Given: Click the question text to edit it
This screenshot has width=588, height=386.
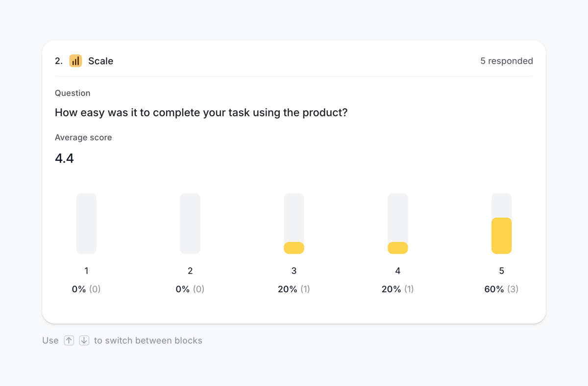Looking at the screenshot, I should 201,112.
